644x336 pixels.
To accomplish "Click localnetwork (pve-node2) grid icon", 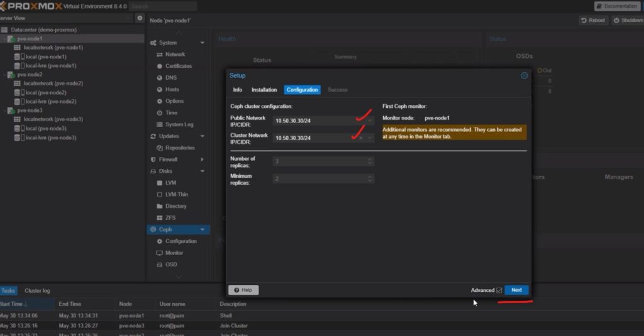I will click(x=17, y=84).
